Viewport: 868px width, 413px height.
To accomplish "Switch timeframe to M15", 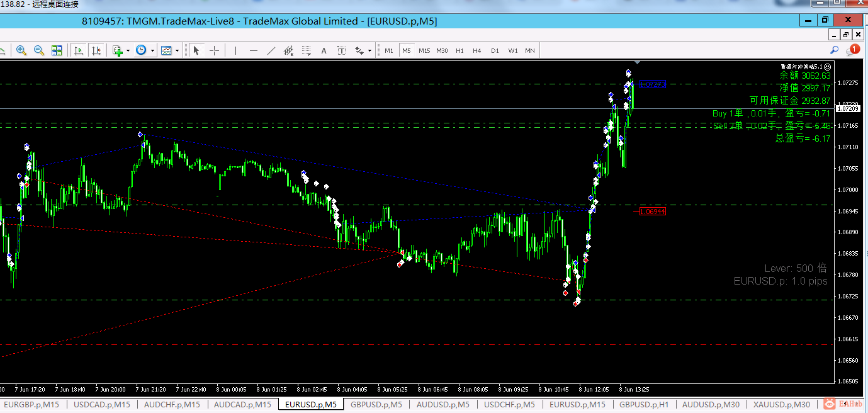I will click(424, 50).
